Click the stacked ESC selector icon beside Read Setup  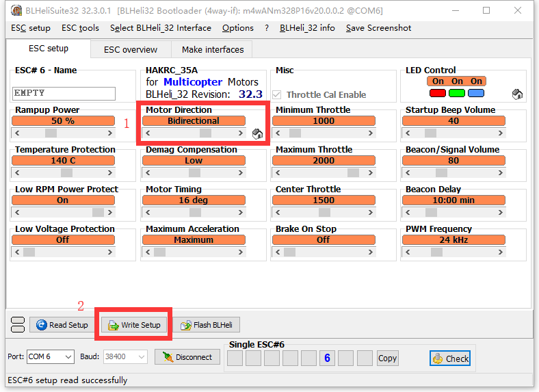[x=18, y=324]
